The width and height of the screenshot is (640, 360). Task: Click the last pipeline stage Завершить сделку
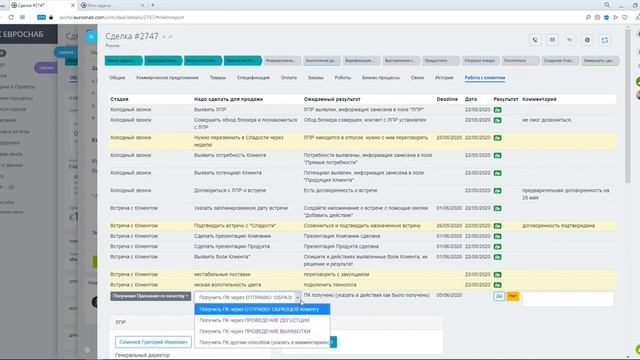(599, 61)
